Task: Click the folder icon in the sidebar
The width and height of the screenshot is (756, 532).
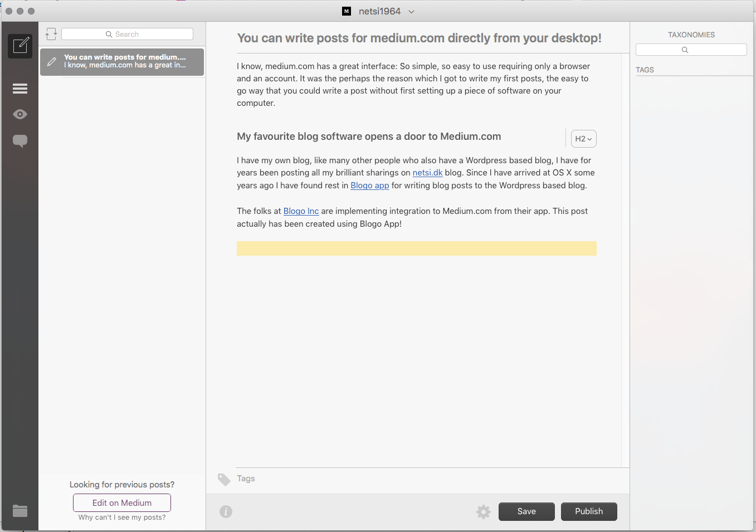Action: (x=20, y=510)
